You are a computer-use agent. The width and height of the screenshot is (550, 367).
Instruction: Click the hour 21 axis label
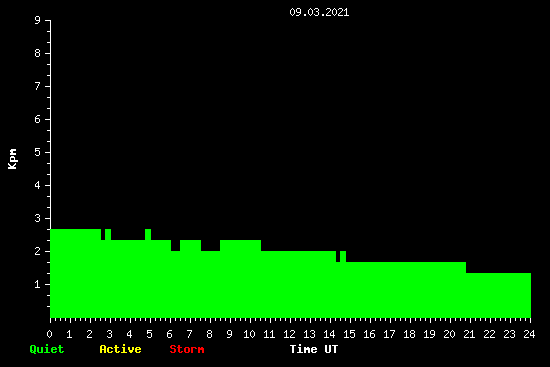[x=469, y=334]
